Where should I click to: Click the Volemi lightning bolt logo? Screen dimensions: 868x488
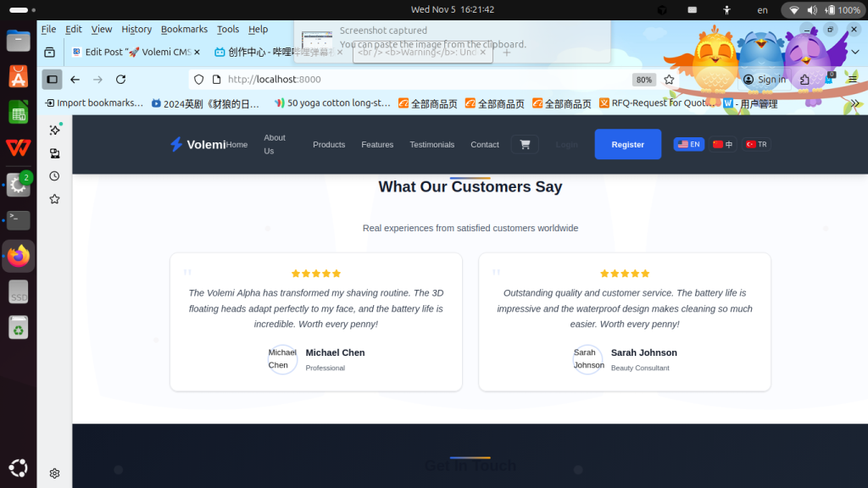tap(176, 145)
